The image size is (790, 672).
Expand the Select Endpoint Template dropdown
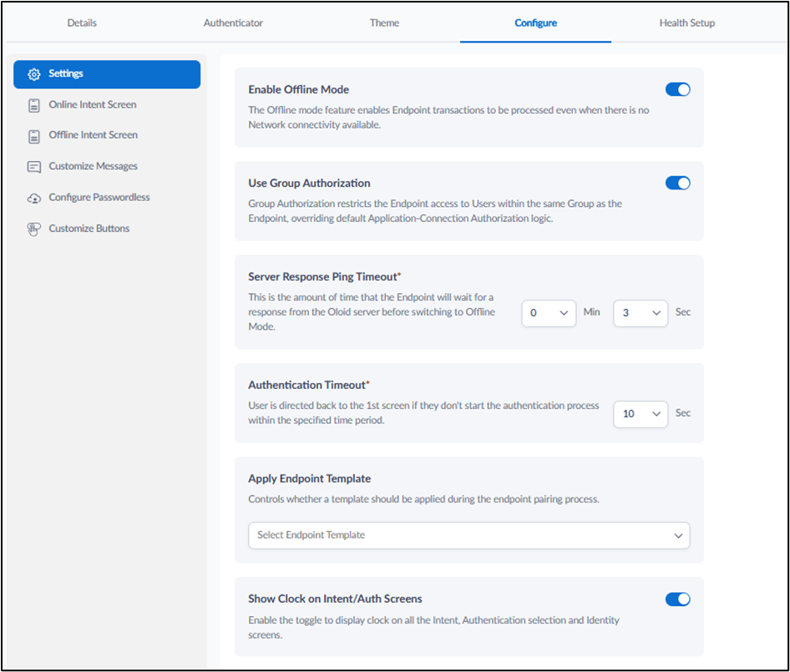click(x=468, y=535)
